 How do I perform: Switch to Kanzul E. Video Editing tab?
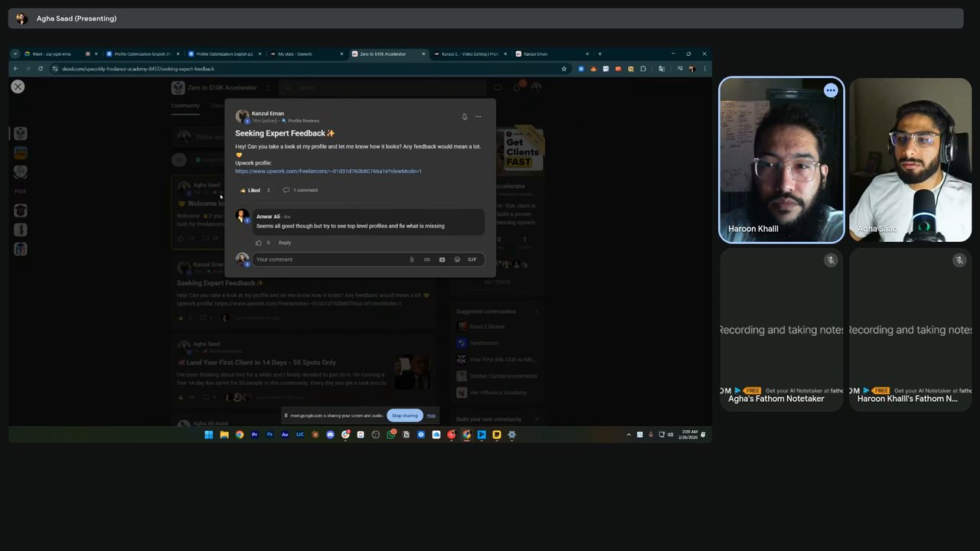tap(471, 54)
